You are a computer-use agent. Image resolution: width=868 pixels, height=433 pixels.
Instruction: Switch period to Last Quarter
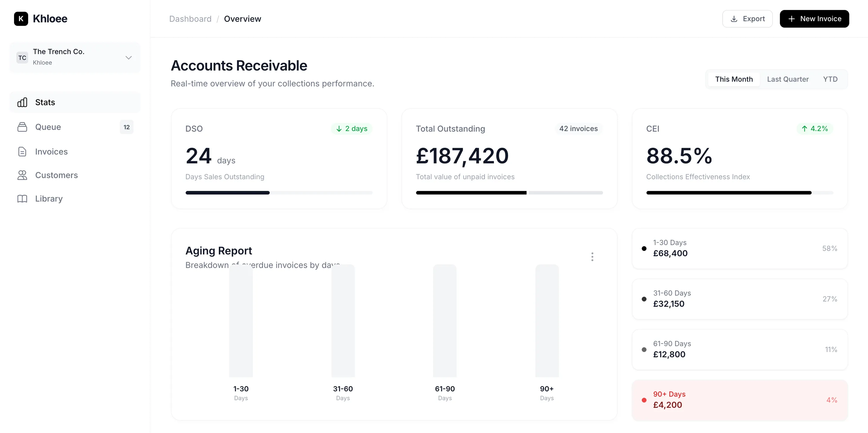pyautogui.click(x=787, y=79)
